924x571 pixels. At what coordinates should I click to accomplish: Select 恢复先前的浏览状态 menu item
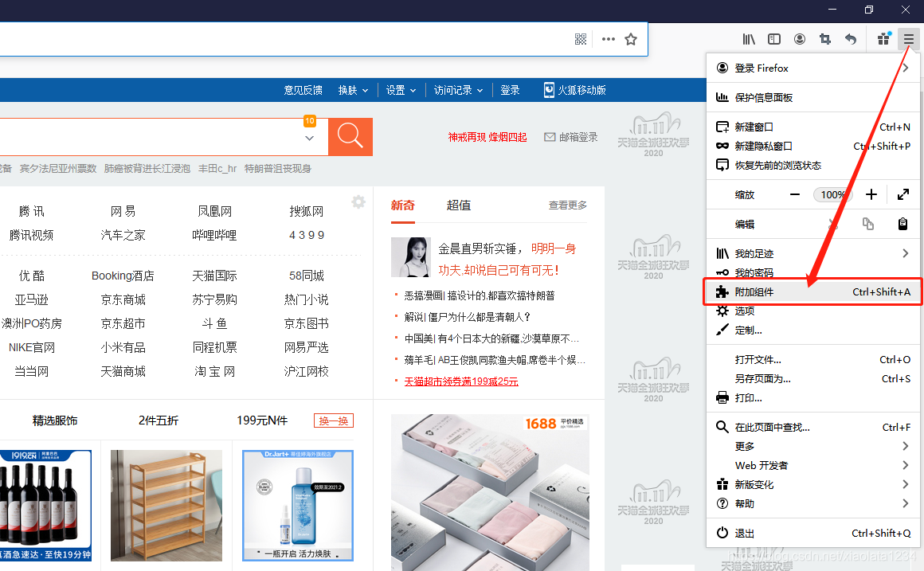(x=813, y=166)
